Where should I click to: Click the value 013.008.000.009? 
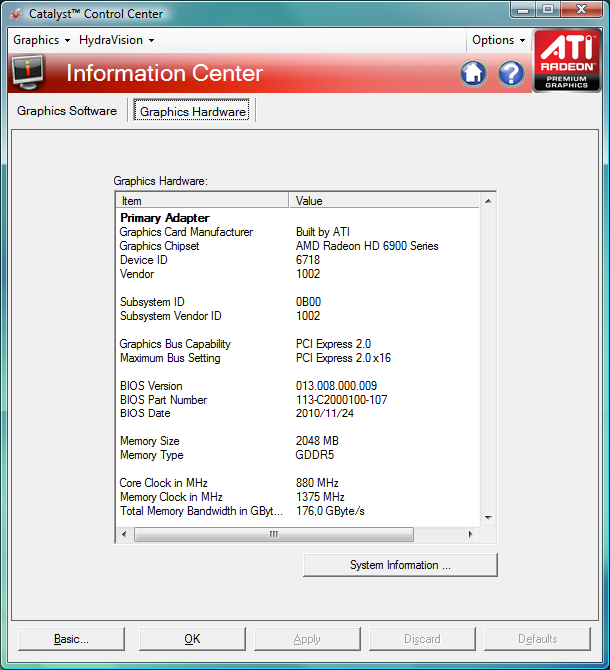point(336,386)
